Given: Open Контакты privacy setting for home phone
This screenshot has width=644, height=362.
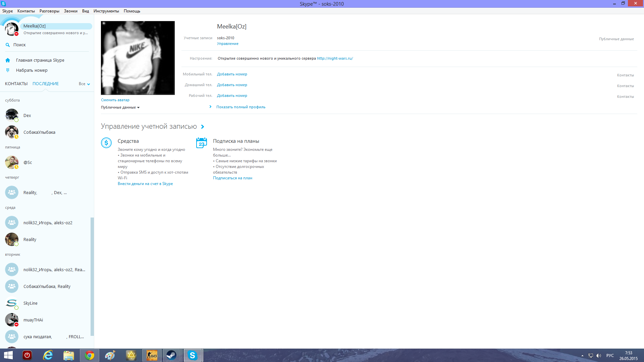Looking at the screenshot, I should coord(625,86).
